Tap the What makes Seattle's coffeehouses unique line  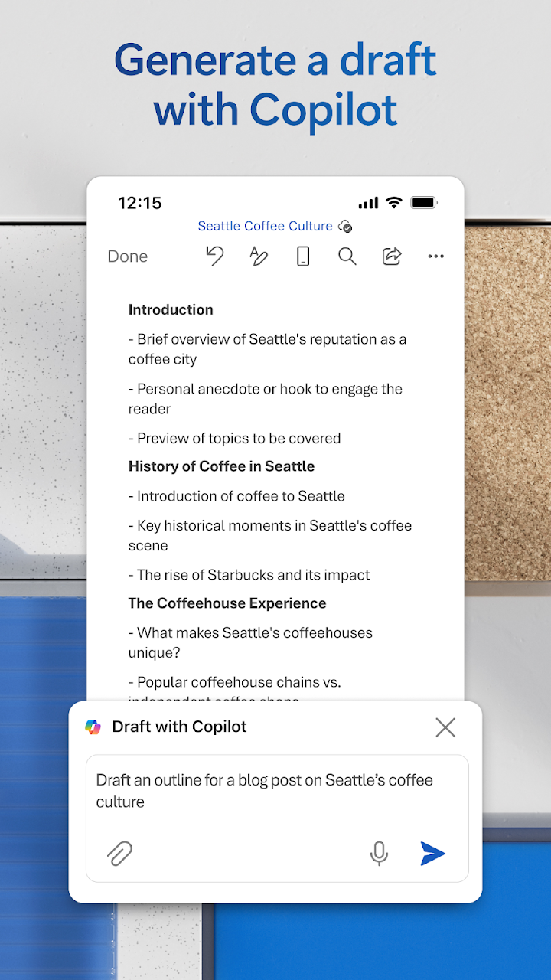click(250, 642)
